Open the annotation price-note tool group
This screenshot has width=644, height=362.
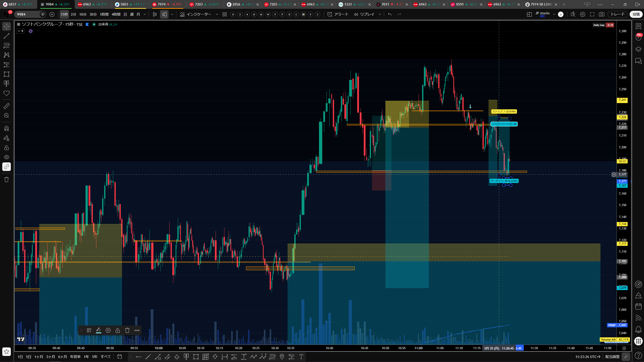[7, 83]
